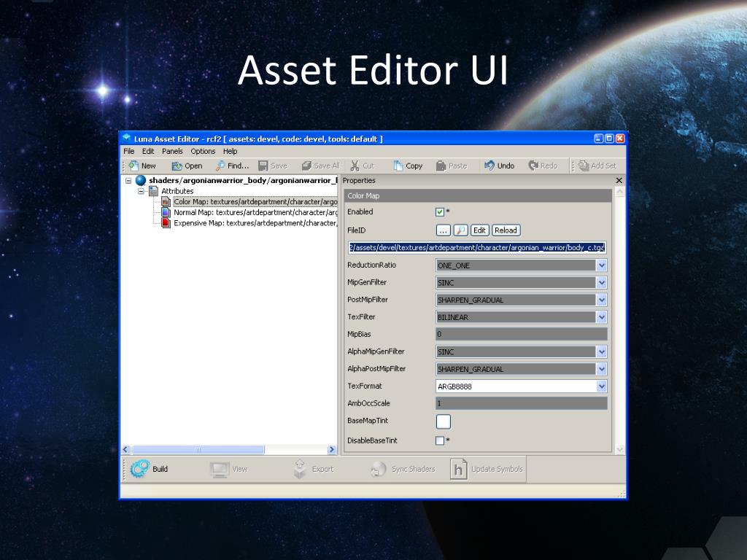Image resolution: width=747 pixels, height=560 pixels.
Task: Start a build with the Build icon
Action: 139,469
